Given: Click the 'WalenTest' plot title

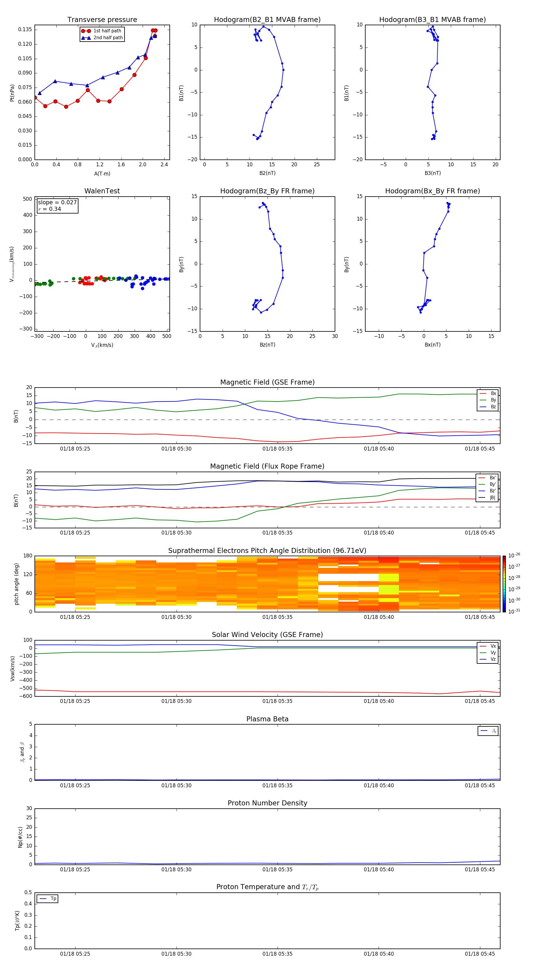Looking at the screenshot, I should [x=102, y=191].
